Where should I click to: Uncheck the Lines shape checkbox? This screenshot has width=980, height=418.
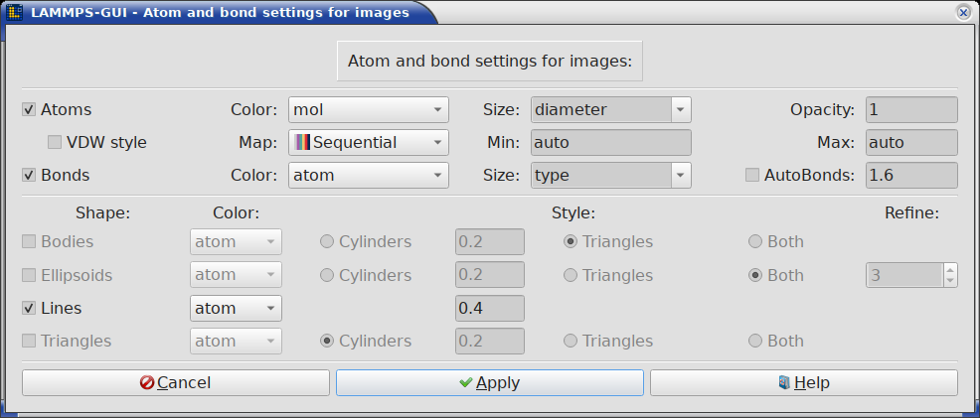30,309
